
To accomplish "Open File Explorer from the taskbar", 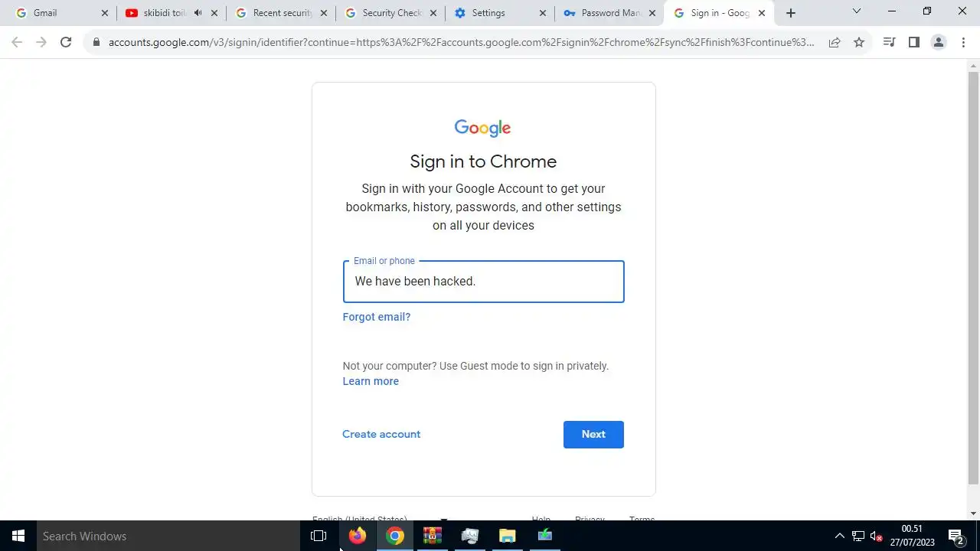I will click(508, 536).
